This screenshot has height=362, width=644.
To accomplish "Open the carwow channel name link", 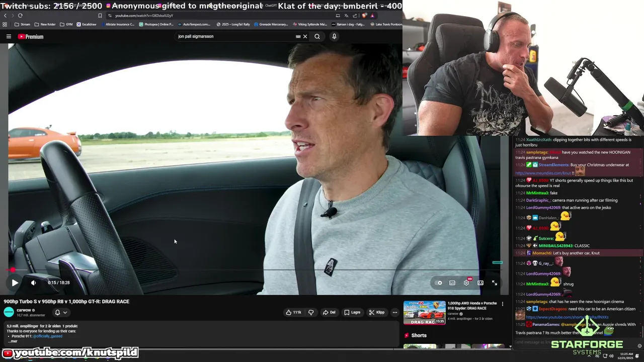I will (x=24, y=310).
